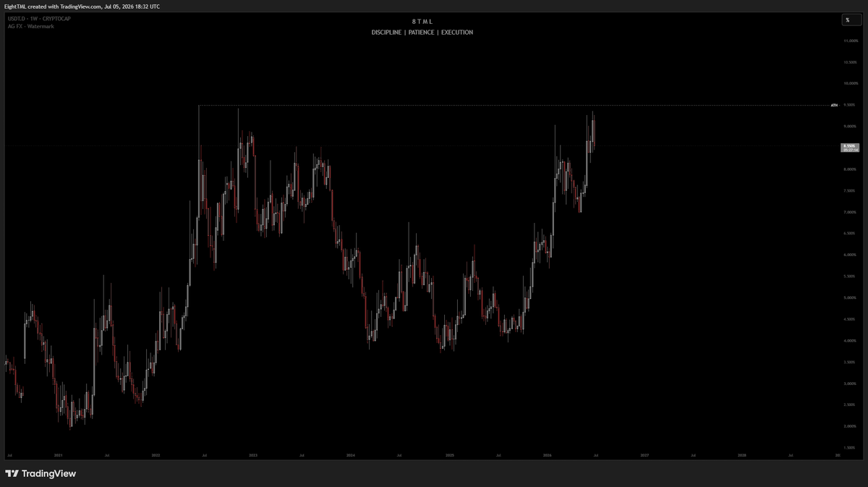Click the 2.000% price scale label
The image size is (868, 487).
[850, 426]
